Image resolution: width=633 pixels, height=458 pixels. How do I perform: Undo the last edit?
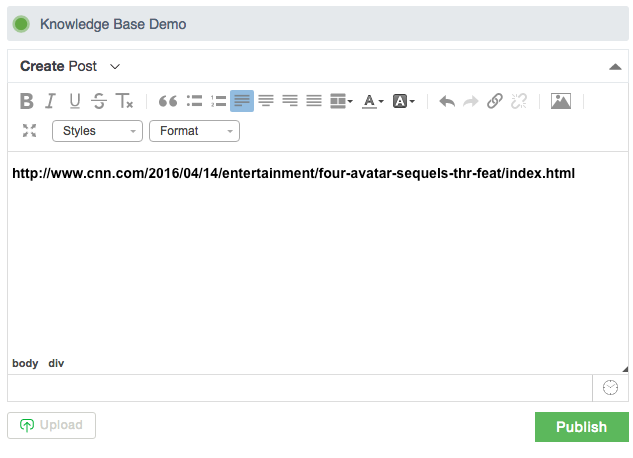[447, 101]
